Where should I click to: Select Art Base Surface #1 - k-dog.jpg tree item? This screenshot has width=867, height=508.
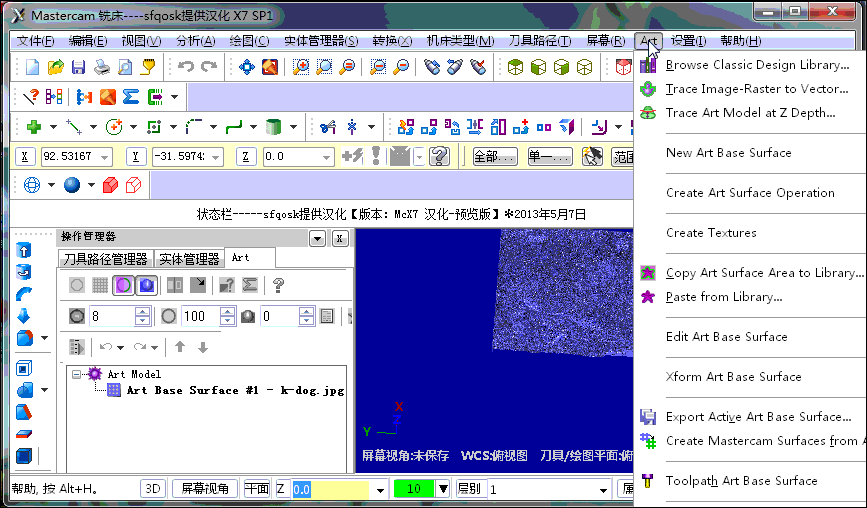pyautogui.click(x=235, y=390)
